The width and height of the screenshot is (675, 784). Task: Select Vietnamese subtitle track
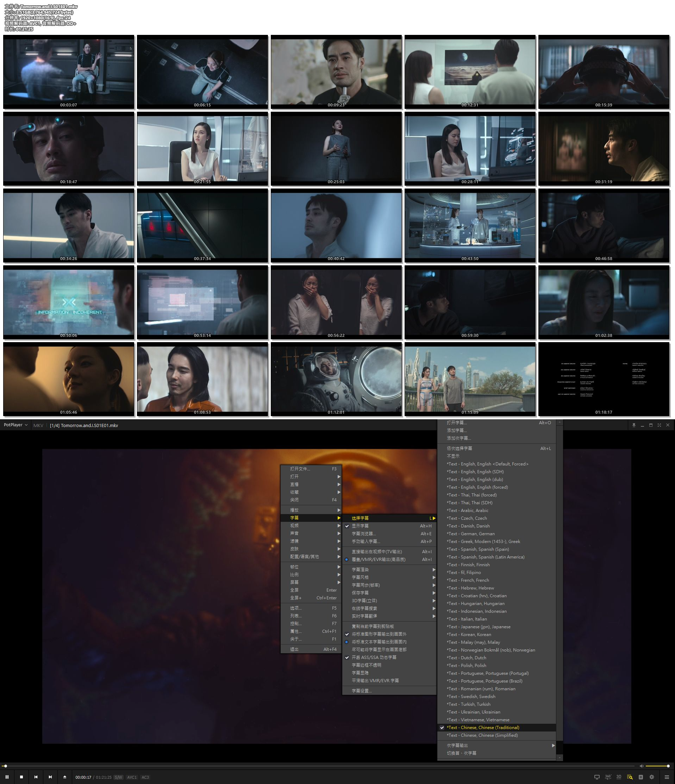496,720
